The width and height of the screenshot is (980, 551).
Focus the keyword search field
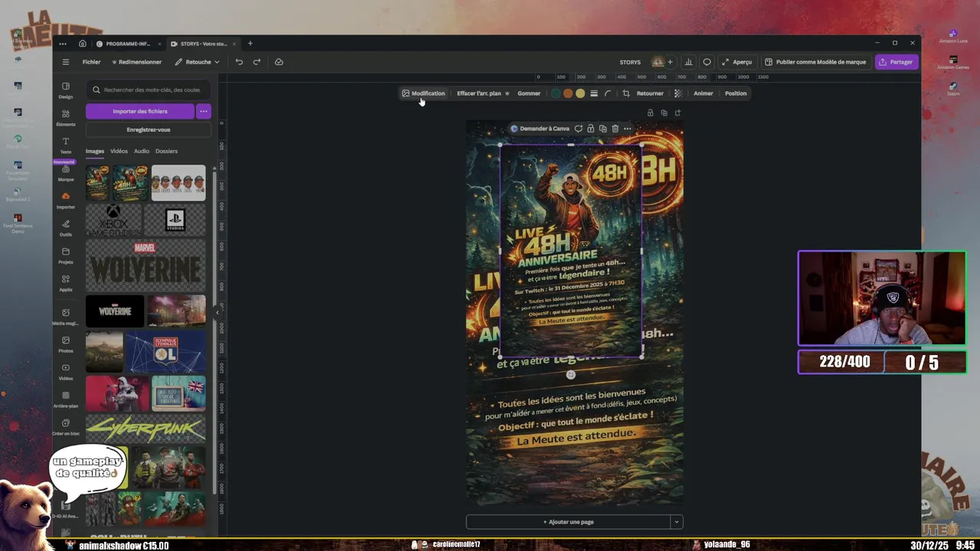149,90
